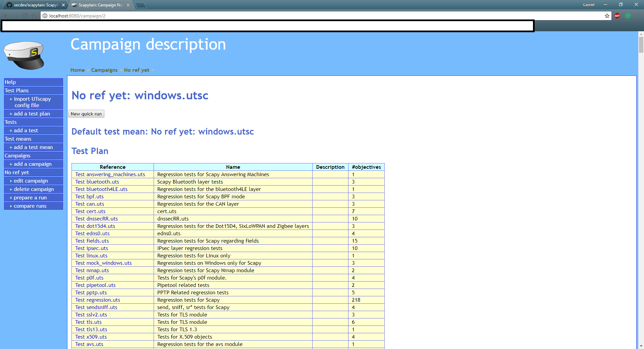Viewport: 644px width, 349px height.
Task: Click the address bar URL field
Action: [322, 16]
